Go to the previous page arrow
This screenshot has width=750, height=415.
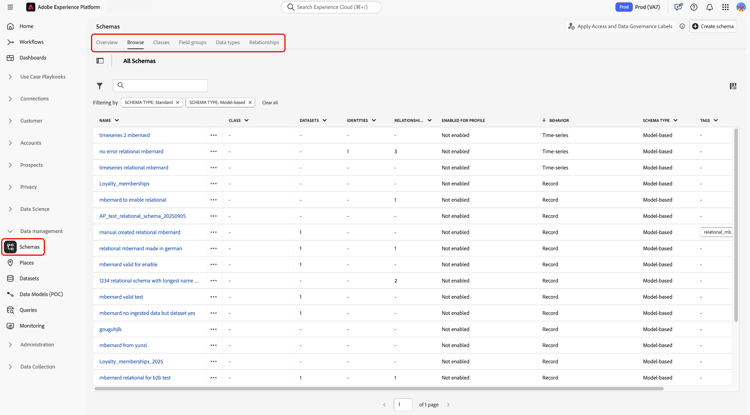[384, 404]
